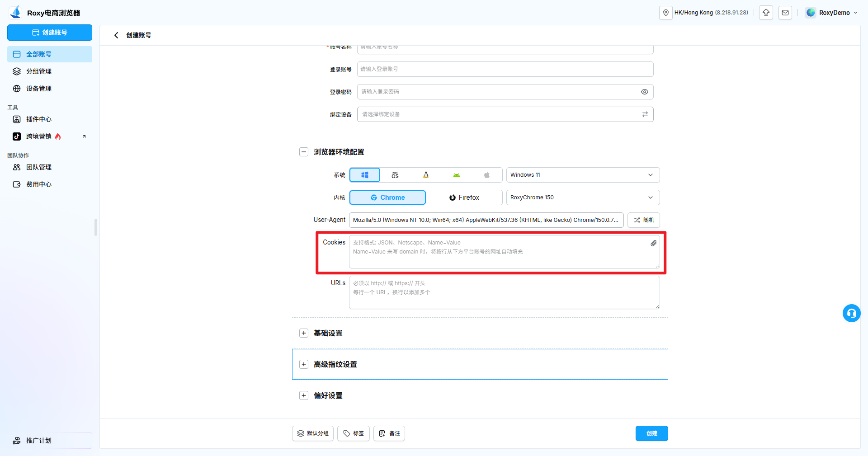Click the 随机 random User-Agent button
This screenshot has width=868, height=456.
pyautogui.click(x=644, y=220)
